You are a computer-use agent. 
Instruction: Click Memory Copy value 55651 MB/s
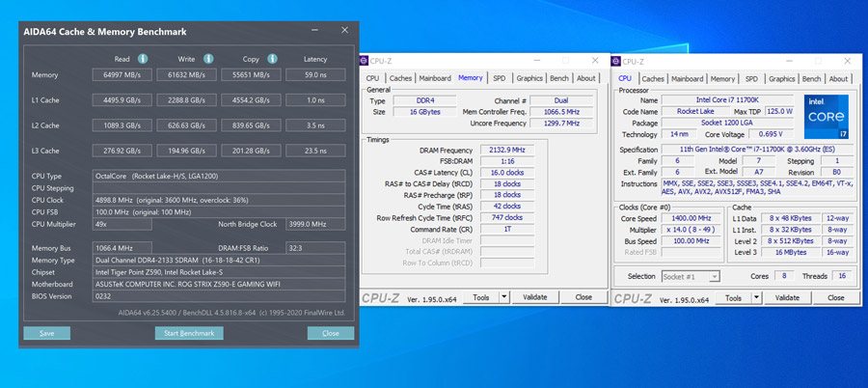point(251,75)
